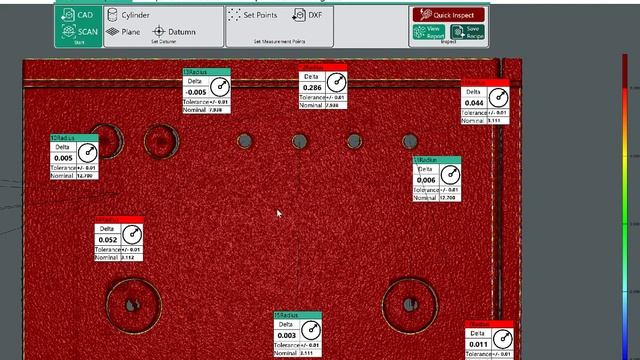Click radius icon in the 0.286 delta label

pyautogui.click(x=337, y=82)
